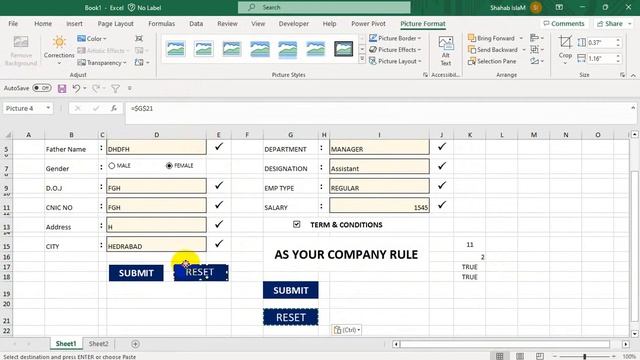Open the Color dropdown
The width and height of the screenshot is (640, 360).
click(92, 38)
